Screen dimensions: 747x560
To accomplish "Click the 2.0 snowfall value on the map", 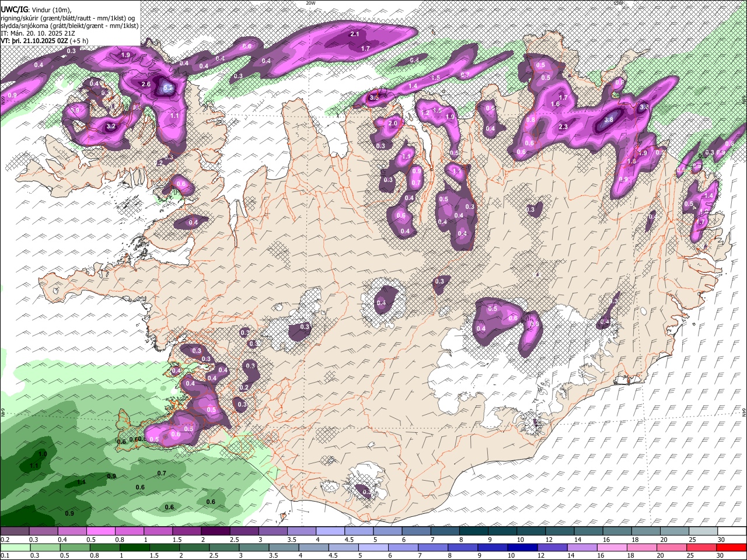I will [x=393, y=123].
